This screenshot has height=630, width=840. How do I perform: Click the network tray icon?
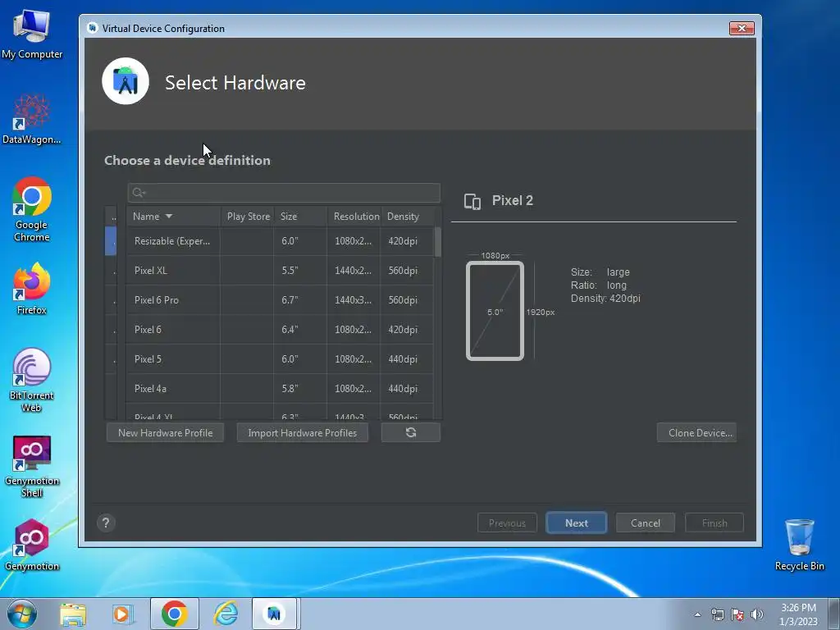(x=717, y=614)
